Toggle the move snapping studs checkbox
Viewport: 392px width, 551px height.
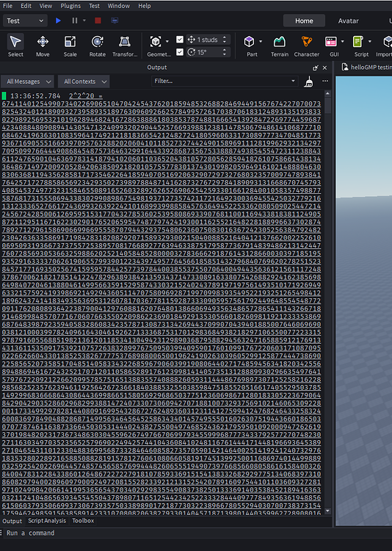[180, 40]
